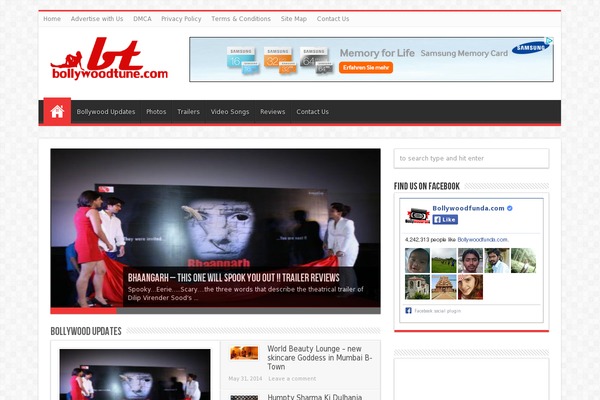Open Contact Us in dark navigation bar
600x400 pixels.
point(312,112)
